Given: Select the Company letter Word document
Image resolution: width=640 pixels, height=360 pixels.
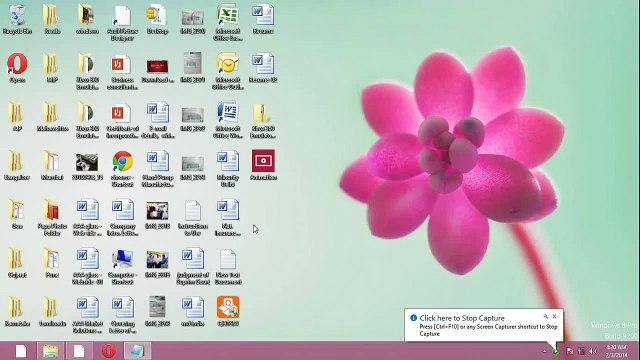Looking at the screenshot, I should point(122,218).
